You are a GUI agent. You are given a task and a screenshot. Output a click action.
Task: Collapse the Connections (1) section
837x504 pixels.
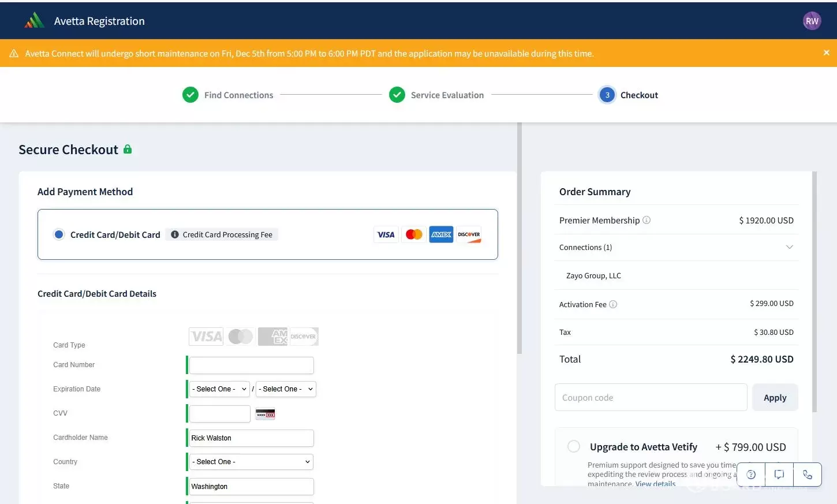pos(789,247)
